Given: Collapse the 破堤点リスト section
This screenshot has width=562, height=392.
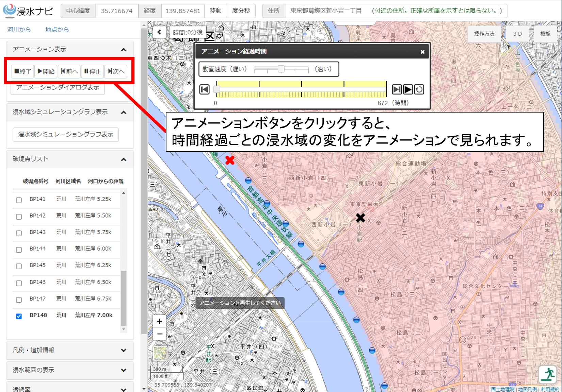Looking at the screenshot, I should [x=124, y=159].
